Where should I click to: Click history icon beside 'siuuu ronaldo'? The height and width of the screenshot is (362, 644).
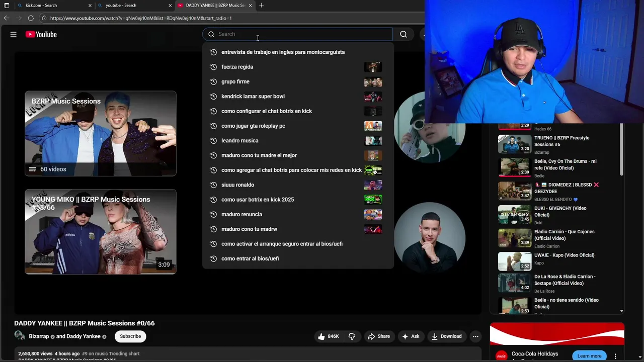click(213, 185)
